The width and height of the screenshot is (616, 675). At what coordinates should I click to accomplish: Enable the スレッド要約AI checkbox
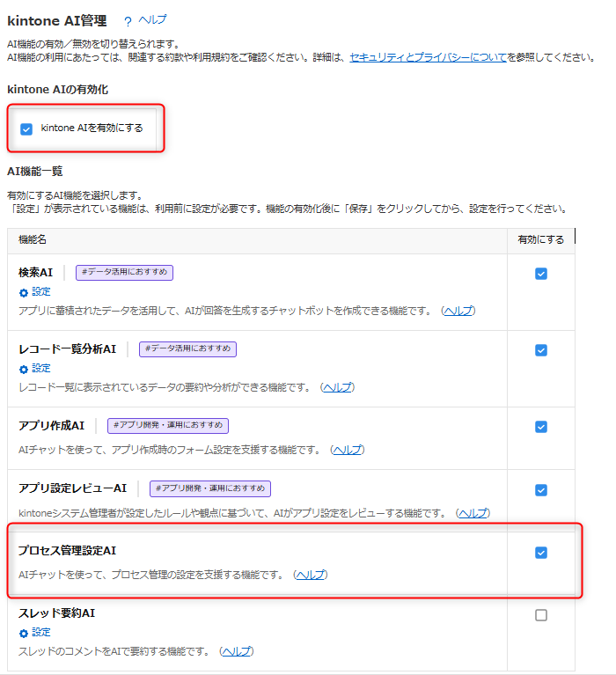coord(541,615)
